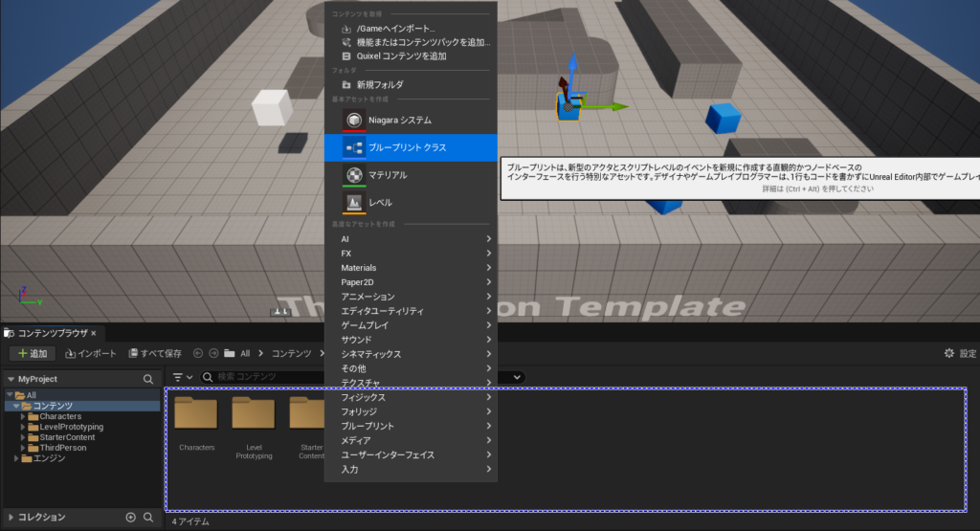Open 機能またはコンテンツパックを追加 entry

(411, 42)
